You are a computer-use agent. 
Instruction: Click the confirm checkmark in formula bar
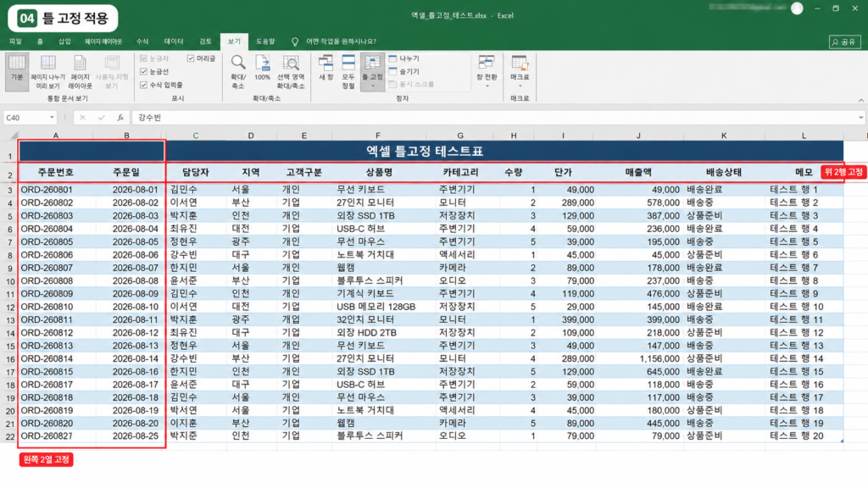tap(102, 117)
